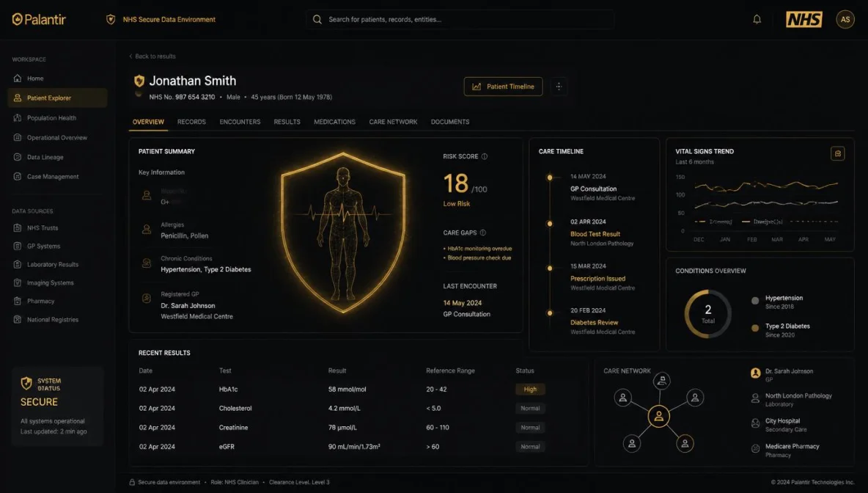
Task: Click North London Pathology laboratory icon
Action: (755, 398)
